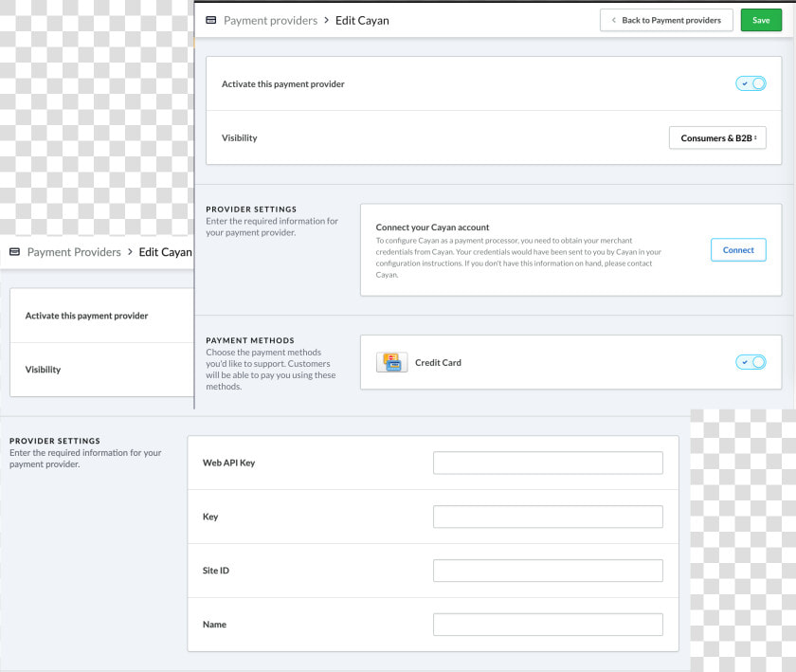796x672 pixels.
Task: Click the PAYMENT METHODS section heading
Action: 250,340
